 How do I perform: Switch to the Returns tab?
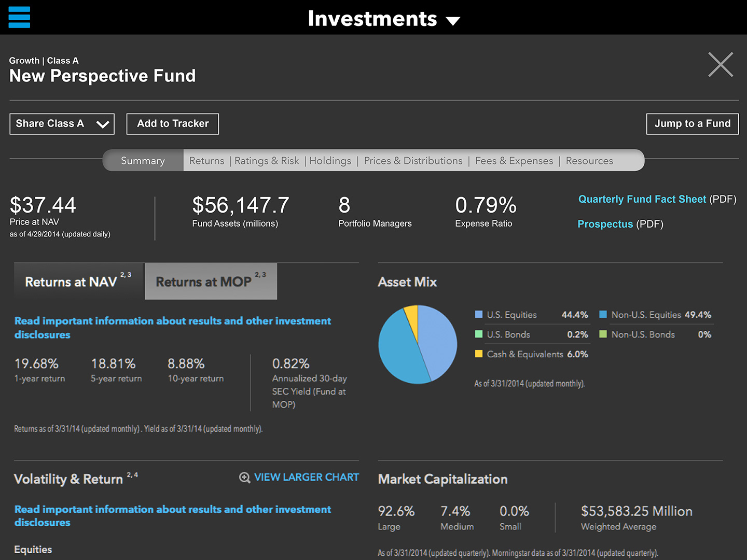tap(206, 161)
